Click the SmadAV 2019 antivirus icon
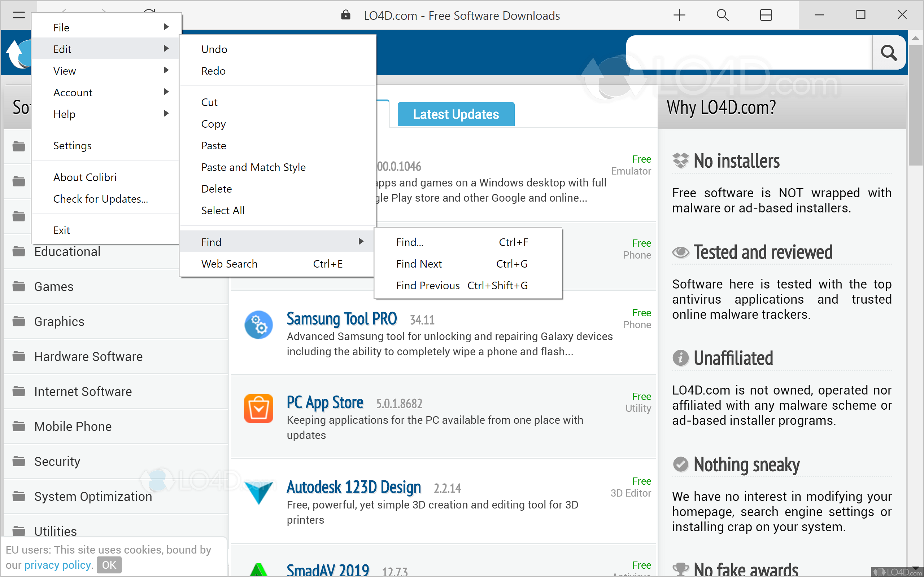 coord(259,571)
